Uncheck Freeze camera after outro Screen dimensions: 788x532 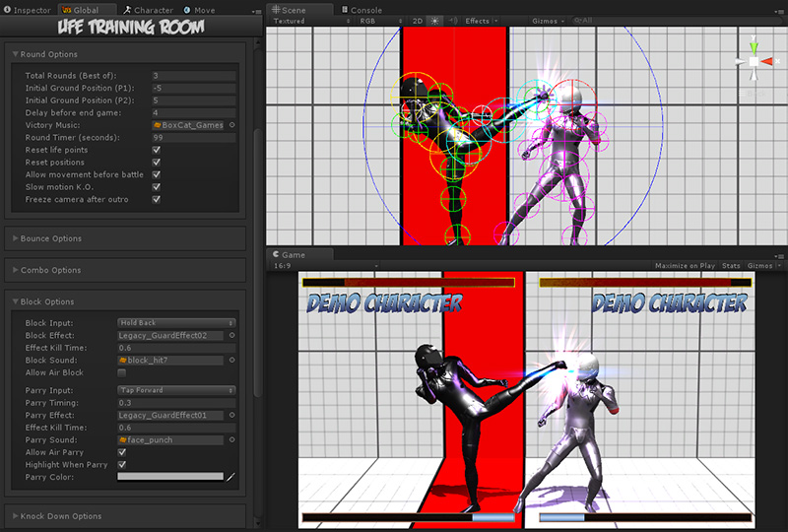pyautogui.click(x=157, y=200)
